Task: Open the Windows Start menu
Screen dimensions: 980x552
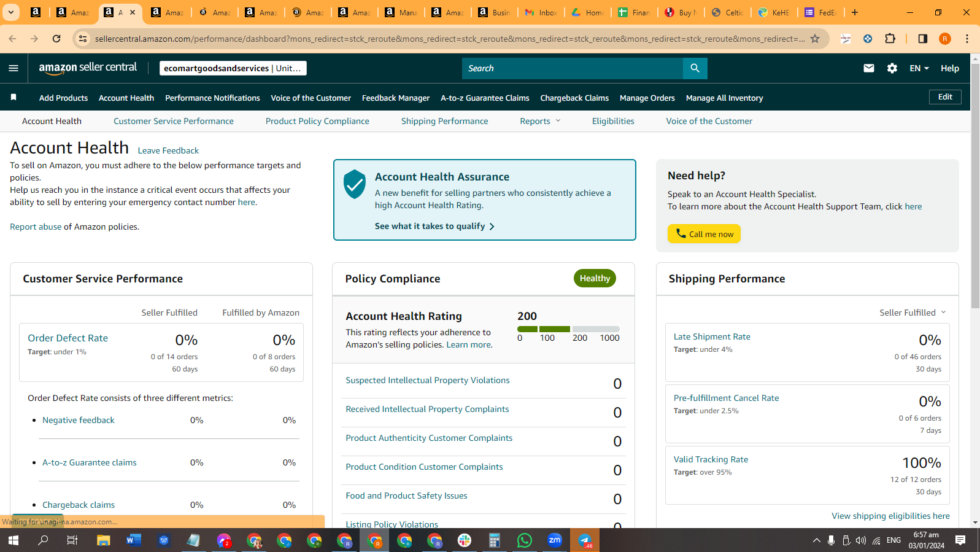Action: [13, 540]
